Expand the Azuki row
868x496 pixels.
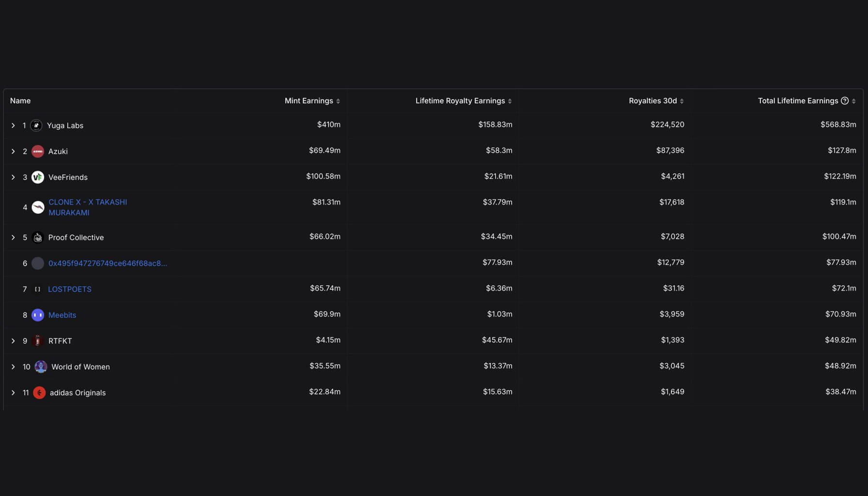13,151
